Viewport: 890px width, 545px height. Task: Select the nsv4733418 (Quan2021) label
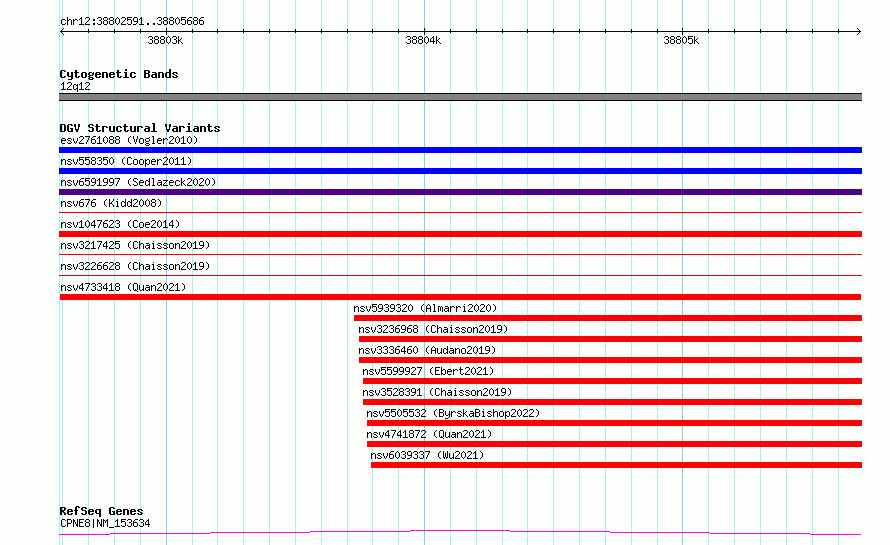123,287
